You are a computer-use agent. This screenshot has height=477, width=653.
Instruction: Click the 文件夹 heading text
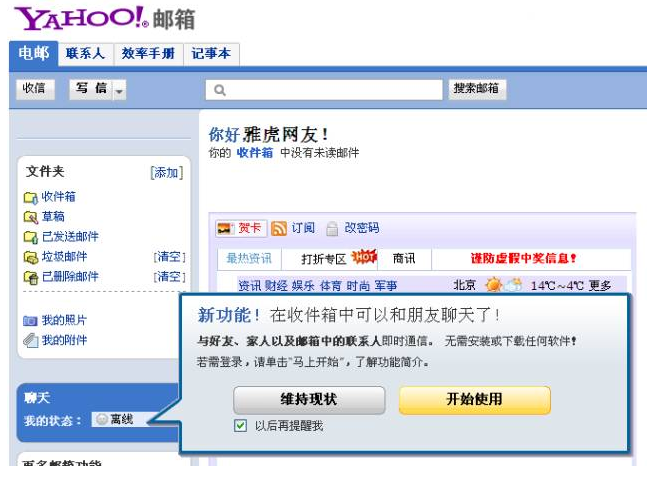pos(45,171)
